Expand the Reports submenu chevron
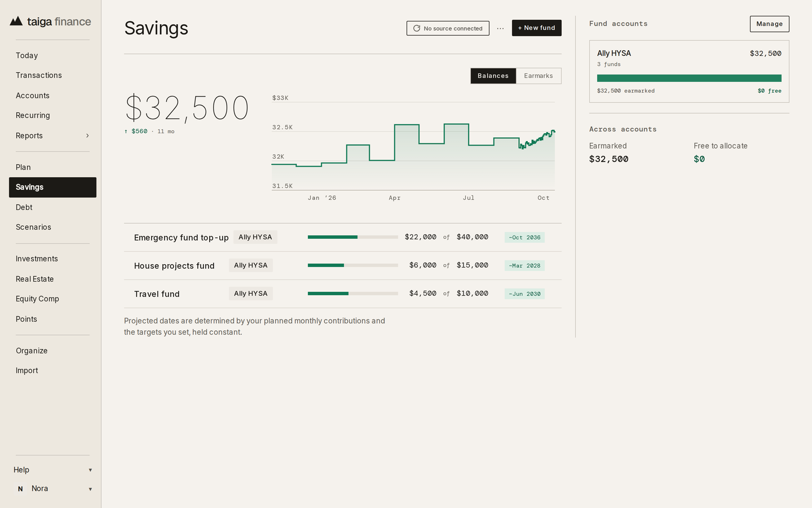The image size is (812, 508). point(87,135)
